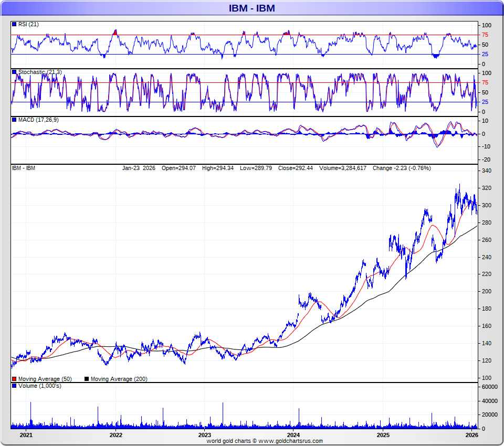Click the 280 price axis label
Image resolution: width=504 pixels, height=446 pixels.
(x=487, y=222)
